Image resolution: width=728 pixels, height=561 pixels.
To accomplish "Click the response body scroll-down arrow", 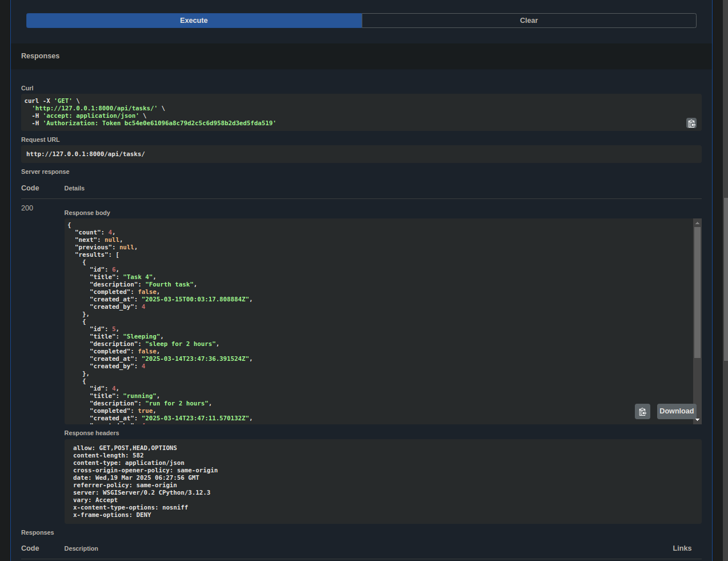I will (x=697, y=420).
